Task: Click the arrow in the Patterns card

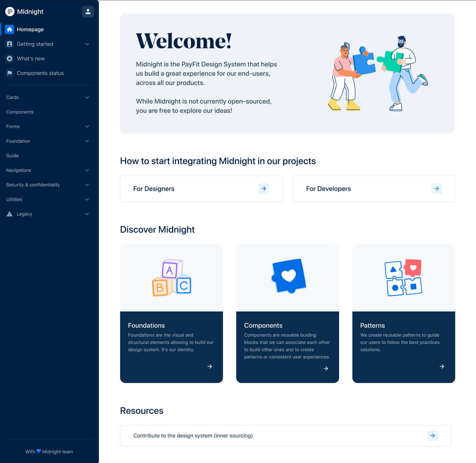Action: pos(442,366)
